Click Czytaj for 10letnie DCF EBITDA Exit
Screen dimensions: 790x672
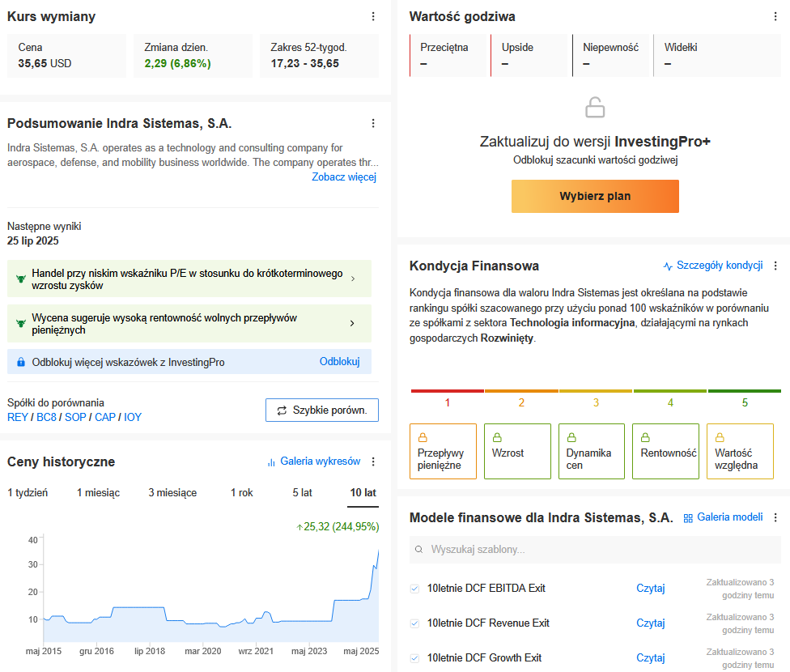click(651, 589)
